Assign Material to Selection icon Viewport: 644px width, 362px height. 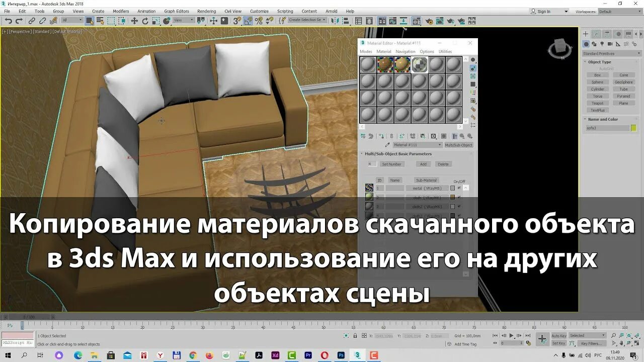(x=382, y=136)
